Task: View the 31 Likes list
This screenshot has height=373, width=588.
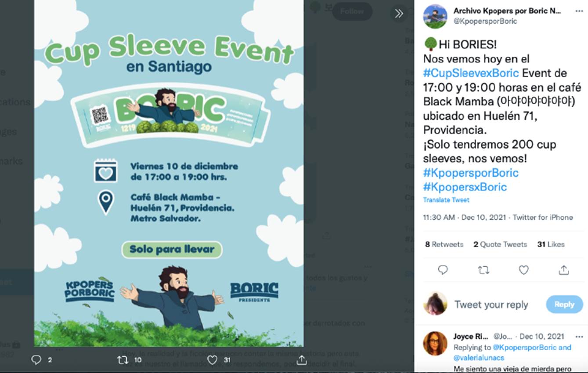Action: (551, 244)
